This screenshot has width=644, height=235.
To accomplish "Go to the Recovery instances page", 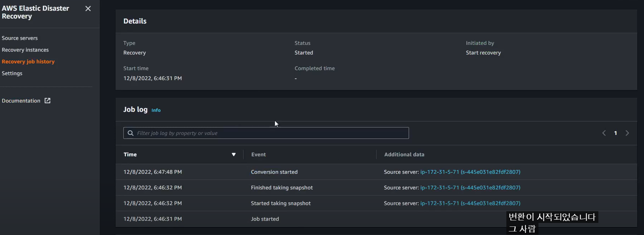I will pos(25,50).
